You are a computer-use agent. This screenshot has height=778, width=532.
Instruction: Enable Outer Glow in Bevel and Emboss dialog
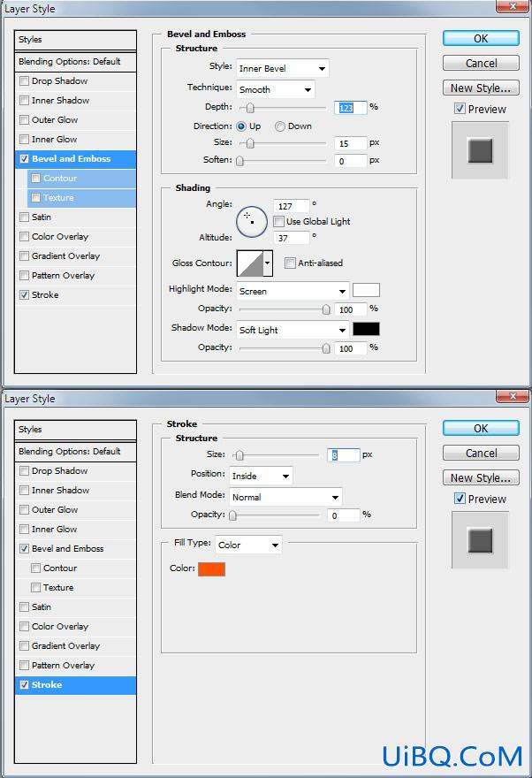click(24, 119)
